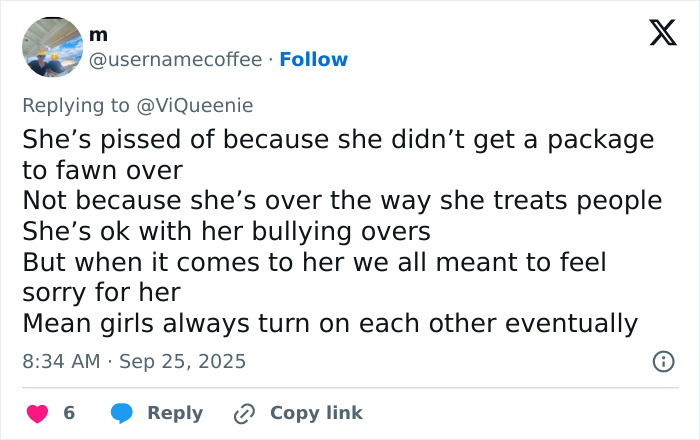Click the "Mean girls always turn" line
The height and width of the screenshot is (440, 700).
coord(330,324)
